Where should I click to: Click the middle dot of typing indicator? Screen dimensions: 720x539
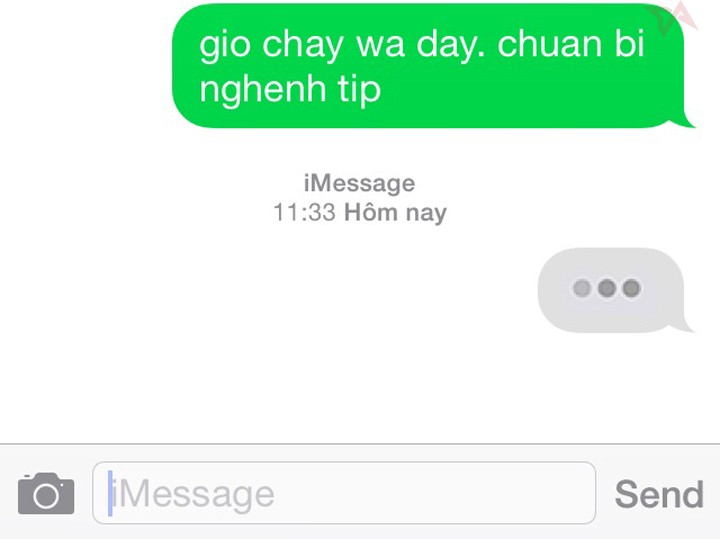pyautogui.click(x=607, y=288)
